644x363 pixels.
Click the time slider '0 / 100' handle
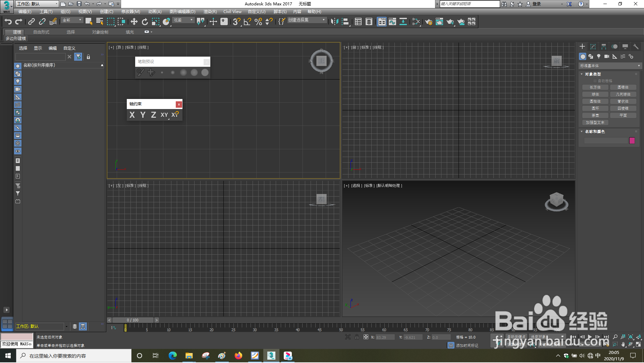133,320
